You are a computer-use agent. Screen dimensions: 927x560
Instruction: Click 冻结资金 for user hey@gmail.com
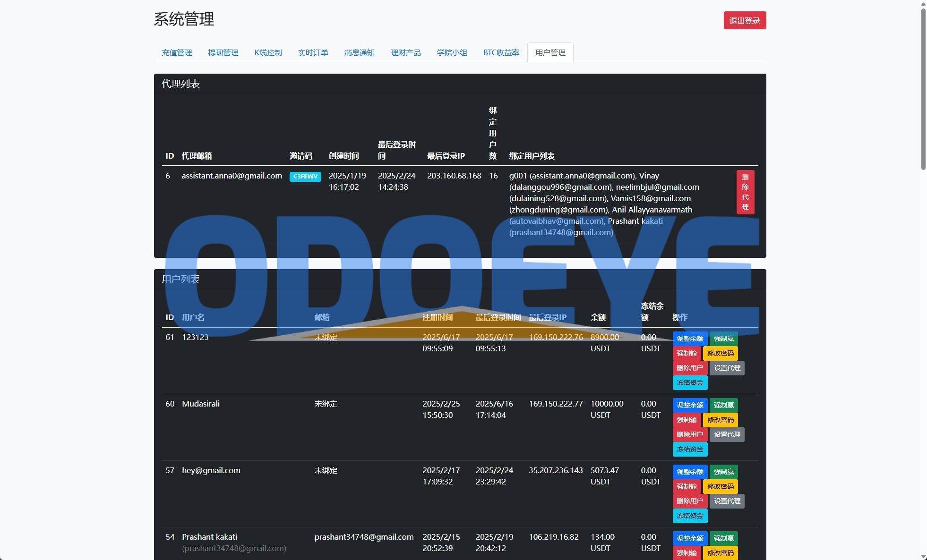690,516
